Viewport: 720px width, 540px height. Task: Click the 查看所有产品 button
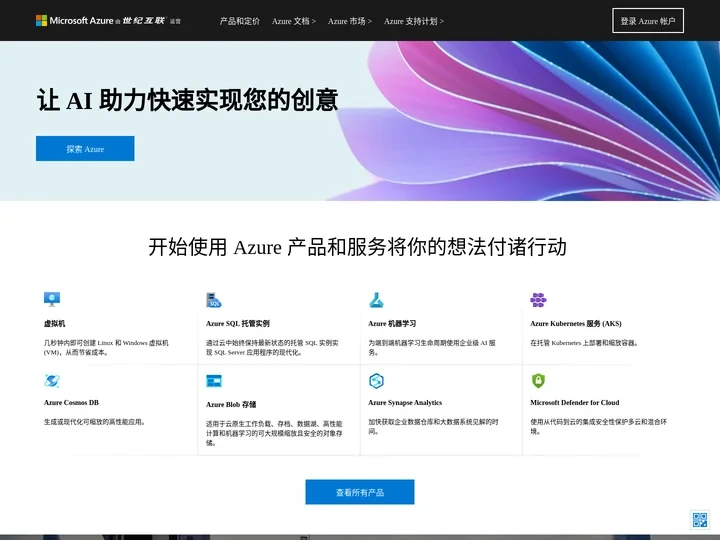pos(360,492)
